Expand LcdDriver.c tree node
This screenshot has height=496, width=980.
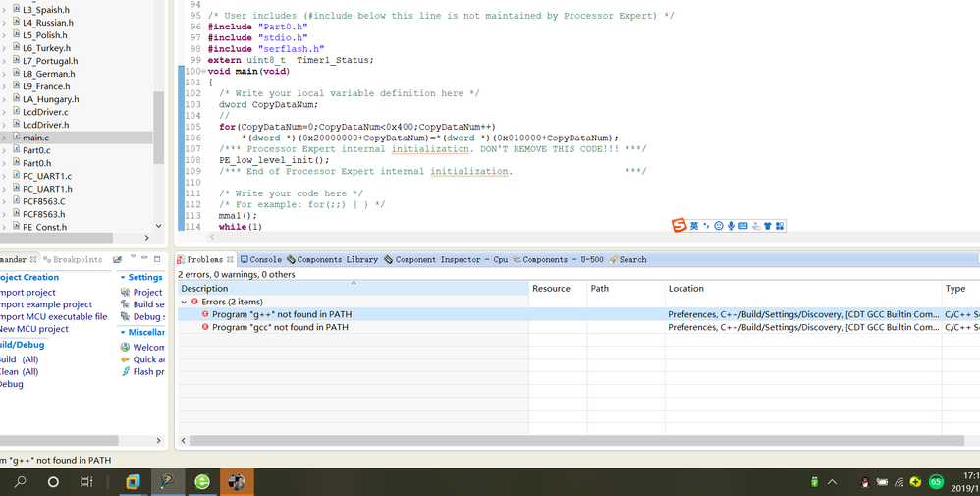(4, 112)
